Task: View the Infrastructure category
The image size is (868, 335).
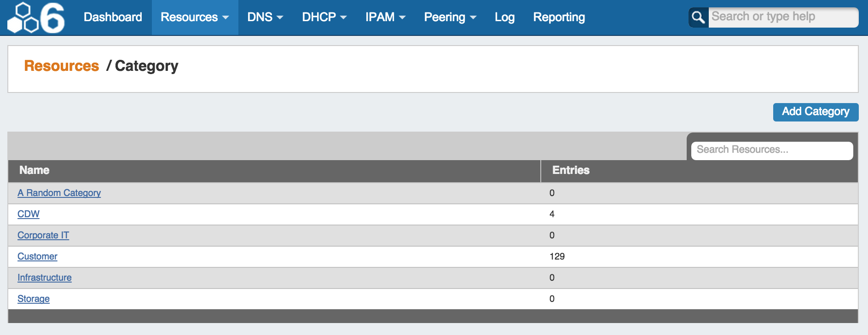Action: pos(45,277)
